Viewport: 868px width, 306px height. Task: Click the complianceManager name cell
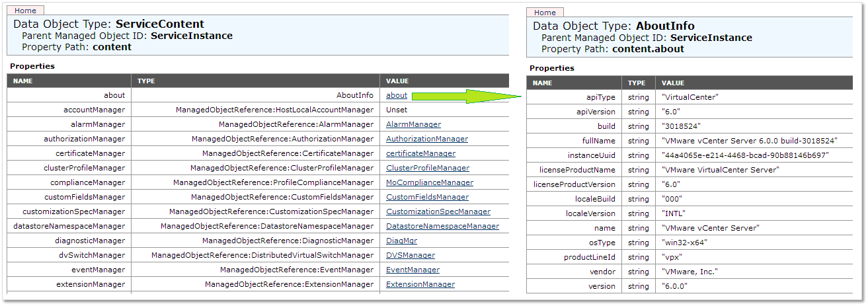click(x=69, y=182)
